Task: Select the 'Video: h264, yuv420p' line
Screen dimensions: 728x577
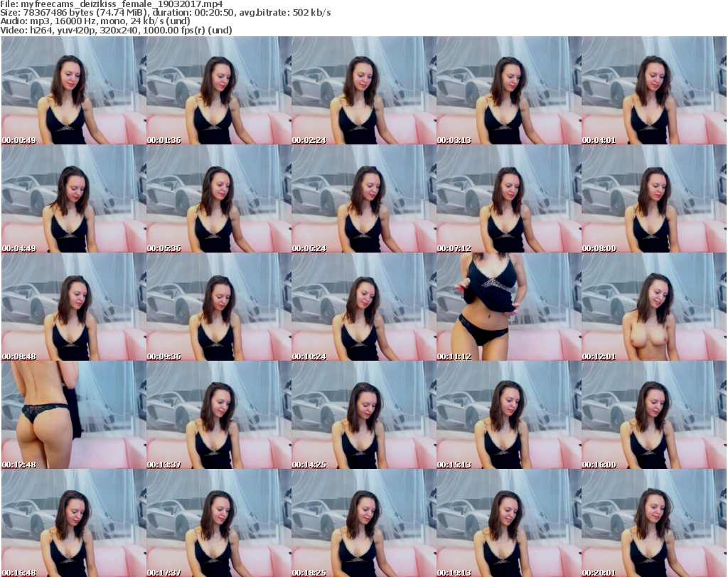Action: 116,30
